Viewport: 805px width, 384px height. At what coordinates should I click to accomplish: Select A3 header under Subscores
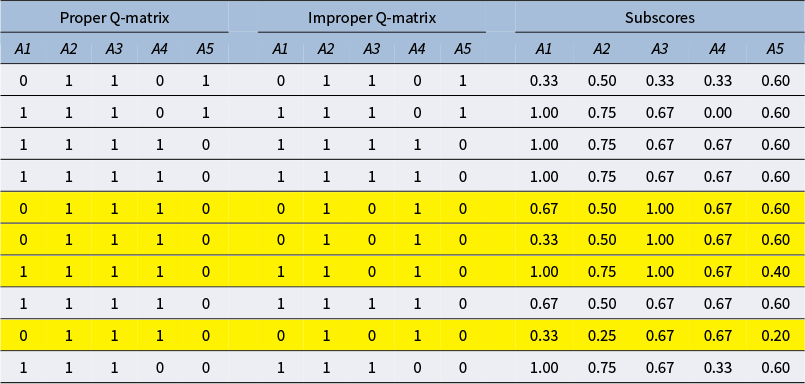(x=660, y=49)
